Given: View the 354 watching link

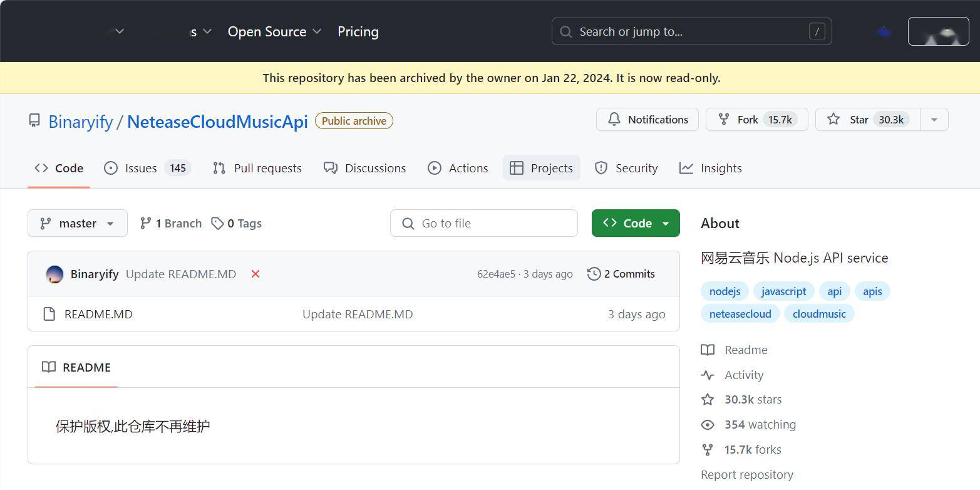Looking at the screenshot, I should pos(749,424).
